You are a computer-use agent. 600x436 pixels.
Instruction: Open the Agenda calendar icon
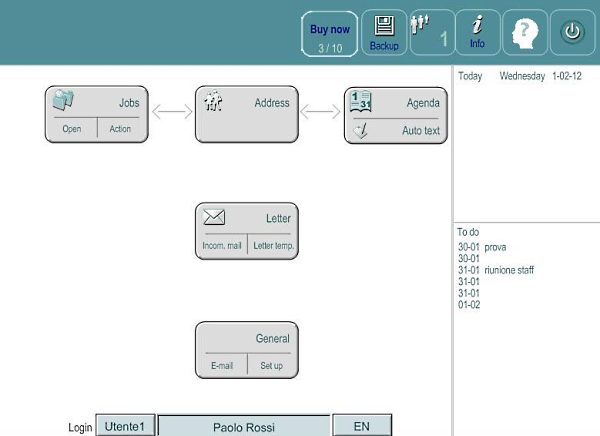click(361, 101)
